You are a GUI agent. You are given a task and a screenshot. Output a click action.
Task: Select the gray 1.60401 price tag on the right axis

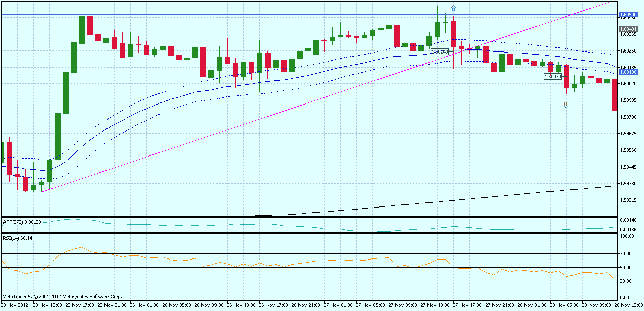tap(628, 28)
